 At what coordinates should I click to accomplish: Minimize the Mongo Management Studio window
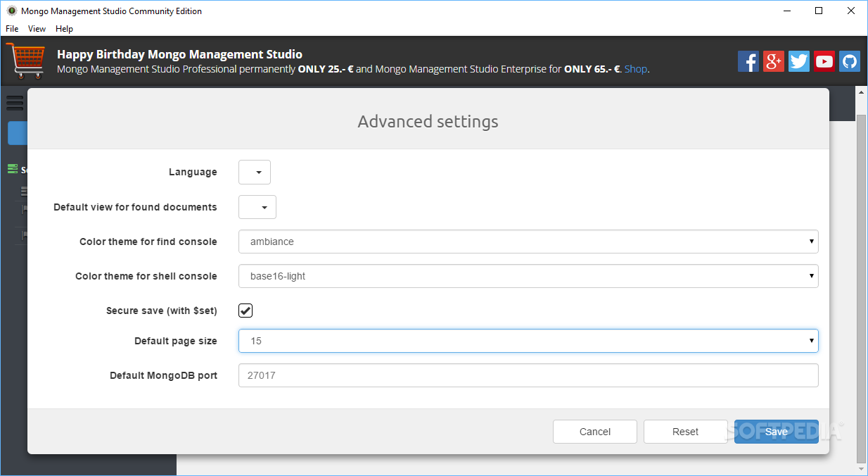point(786,11)
